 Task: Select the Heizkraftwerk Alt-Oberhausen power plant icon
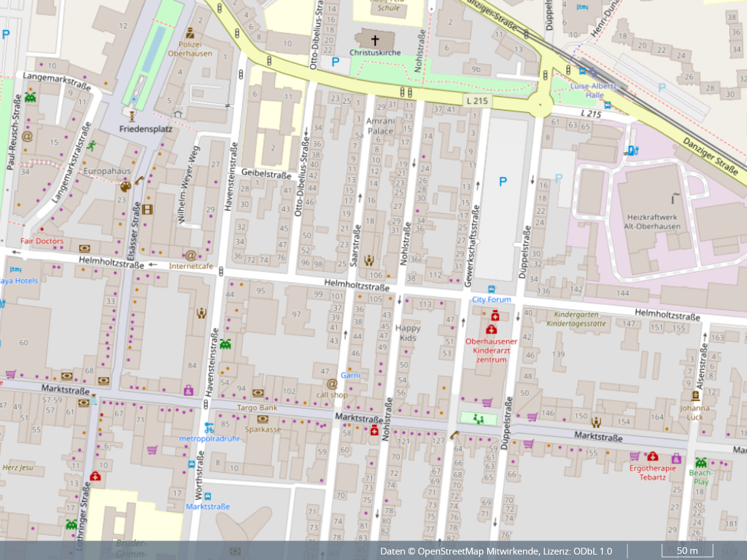pos(674,198)
